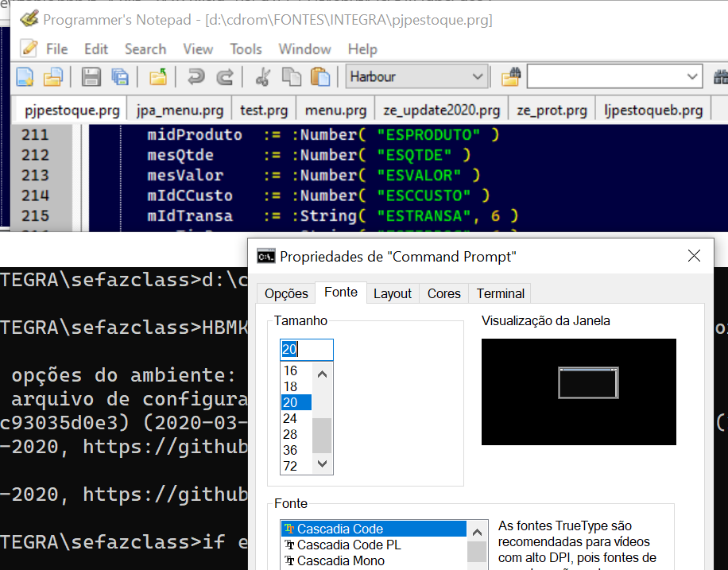728x570 pixels.
Task: Open the Harbour language scheme dropdown
Action: tap(478, 77)
